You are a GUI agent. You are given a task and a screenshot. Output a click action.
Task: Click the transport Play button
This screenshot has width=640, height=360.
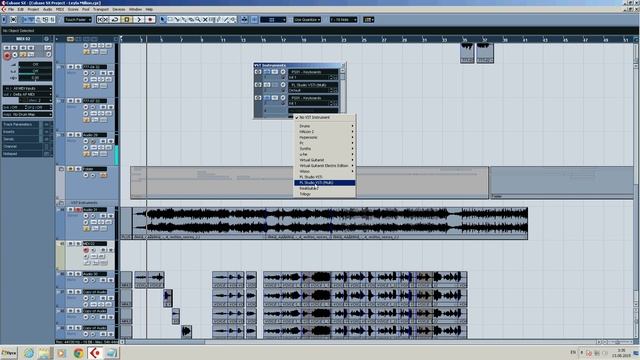coord(138,20)
